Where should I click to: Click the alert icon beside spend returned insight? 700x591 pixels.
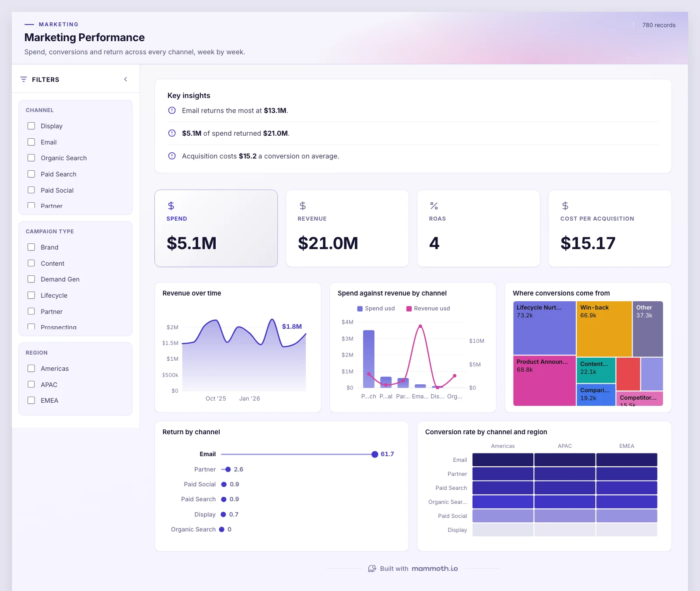172,133
